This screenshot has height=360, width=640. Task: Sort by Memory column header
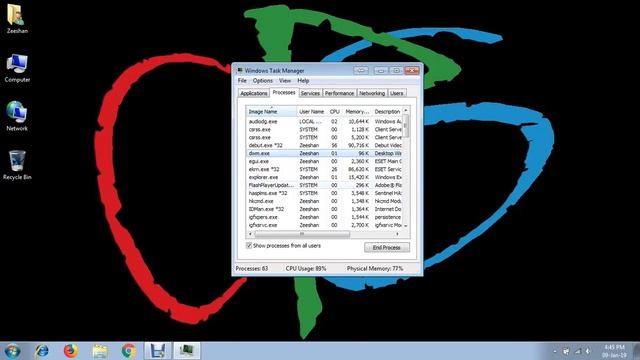(x=357, y=111)
